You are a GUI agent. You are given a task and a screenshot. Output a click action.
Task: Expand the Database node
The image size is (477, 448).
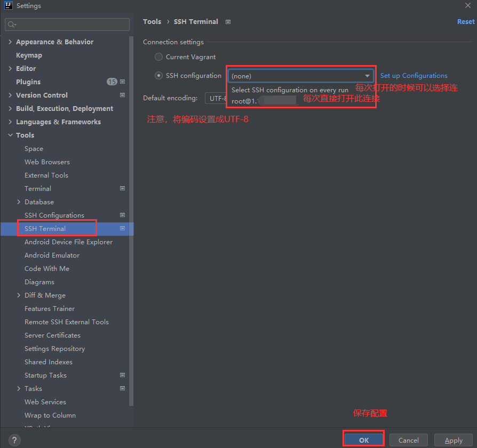[x=19, y=202]
